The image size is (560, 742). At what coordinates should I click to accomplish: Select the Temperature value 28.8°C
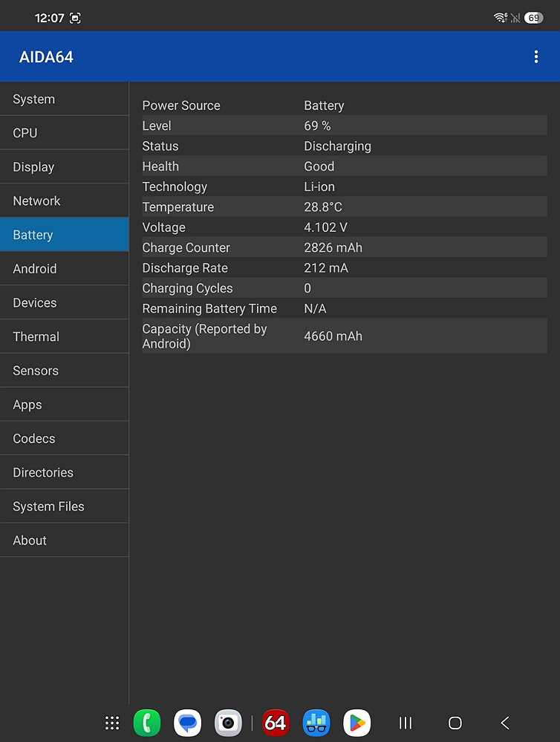pyautogui.click(x=323, y=207)
